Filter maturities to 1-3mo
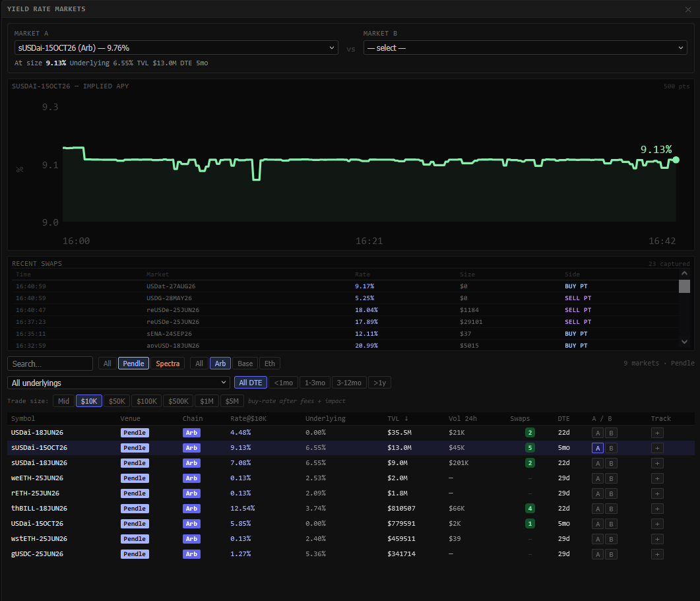 [315, 383]
